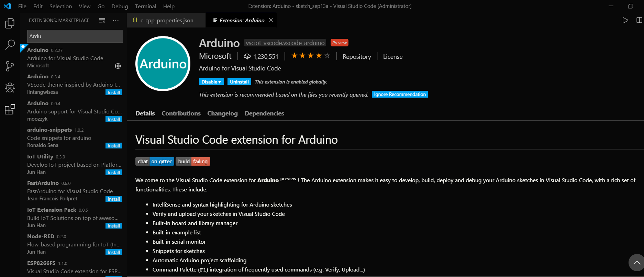Split the editor to the right
The width and height of the screenshot is (644, 277).
639,20
